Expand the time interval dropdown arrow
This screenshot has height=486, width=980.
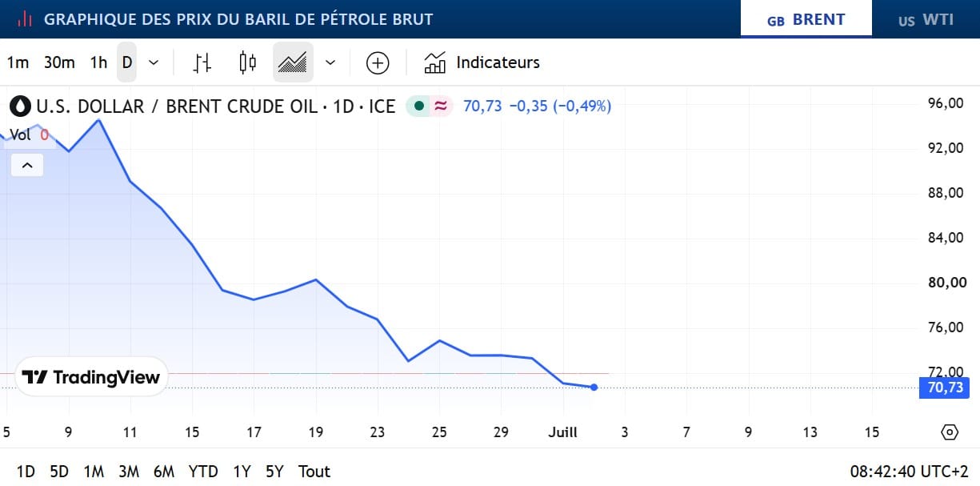point(154,62)
